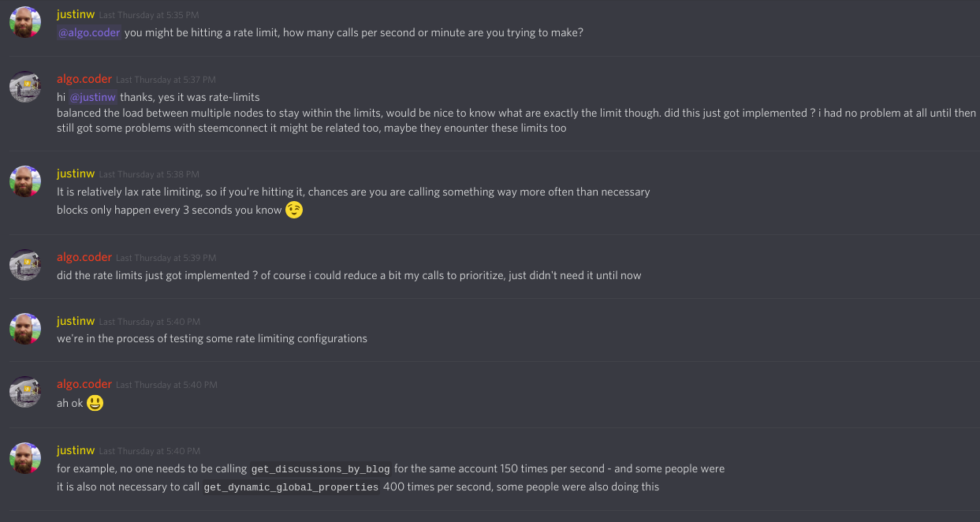Click the 'Last Thursday at 5:35 PM' timestamp

point(149,16)
